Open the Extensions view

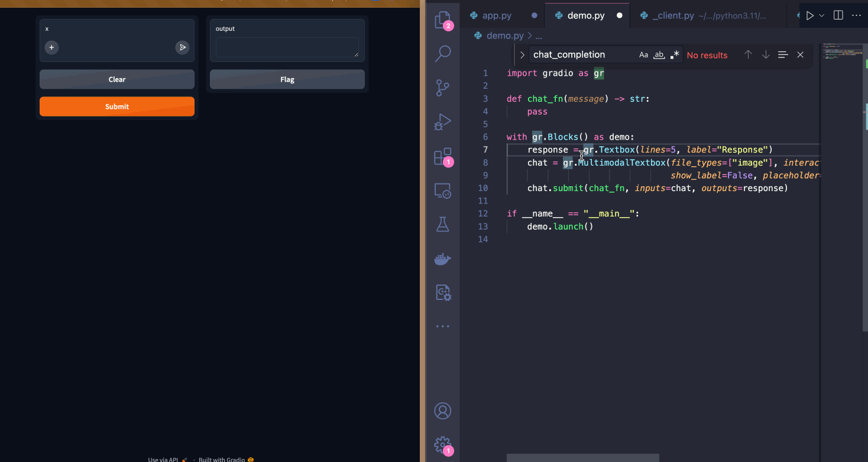442,157
